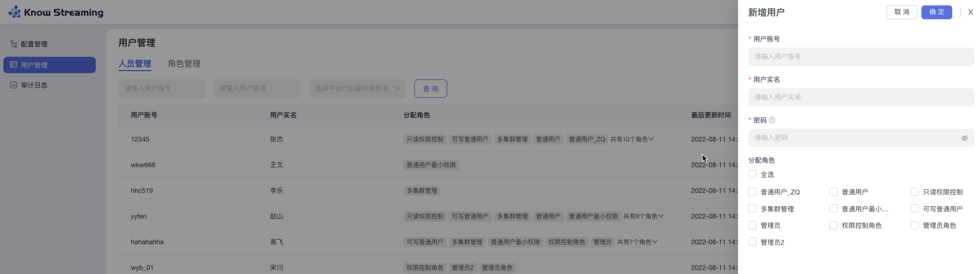Select the 人员管理 tab
Viewport: 980px width, 274px height.
pyautogui.click(x=135, y=63)
